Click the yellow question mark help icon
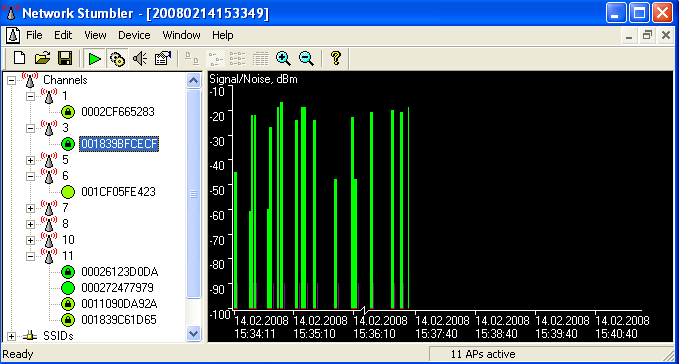This screenshot has width=679, height=364. coord(336,58)
